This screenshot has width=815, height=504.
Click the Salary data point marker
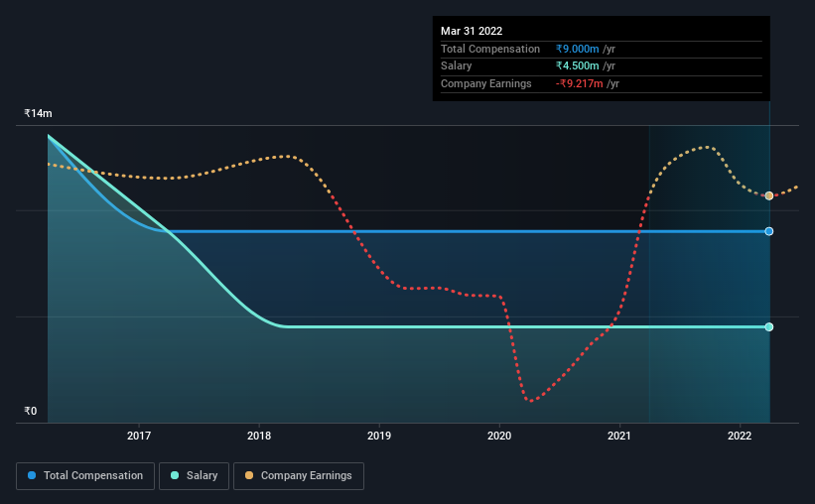point(768,326)
